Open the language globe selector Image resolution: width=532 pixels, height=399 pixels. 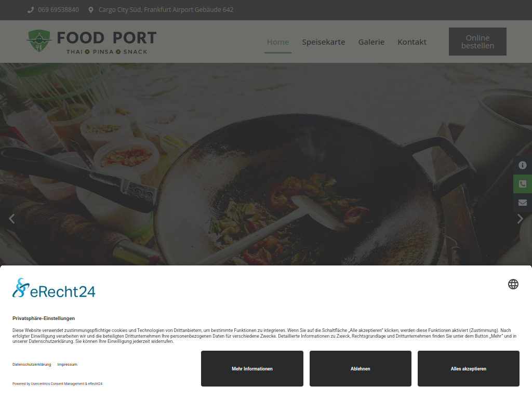point(513,284)
